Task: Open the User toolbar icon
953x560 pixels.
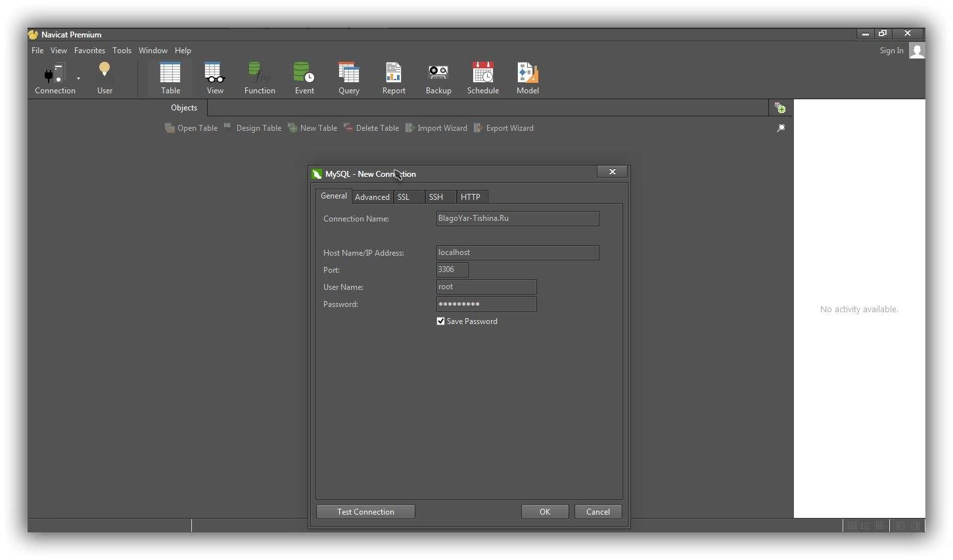Action: click(x=105, y=78)
